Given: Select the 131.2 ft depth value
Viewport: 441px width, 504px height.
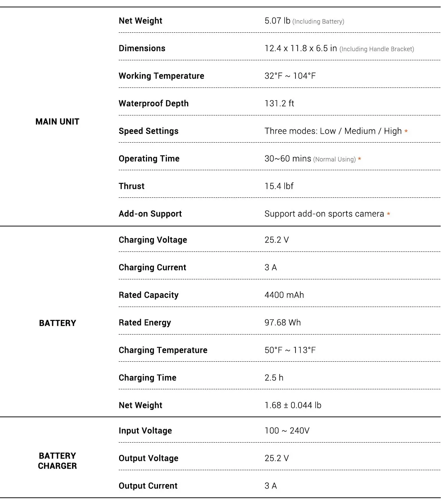Looking at the screenshot, I should pos(279,104).
